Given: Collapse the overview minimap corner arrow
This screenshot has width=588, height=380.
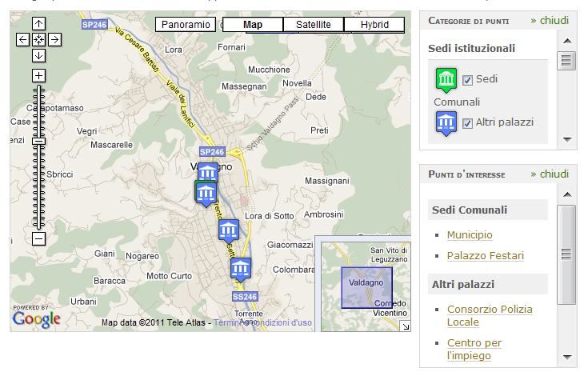Looking at the screenshot, I should pyautogui.click(x=405, y=326).
